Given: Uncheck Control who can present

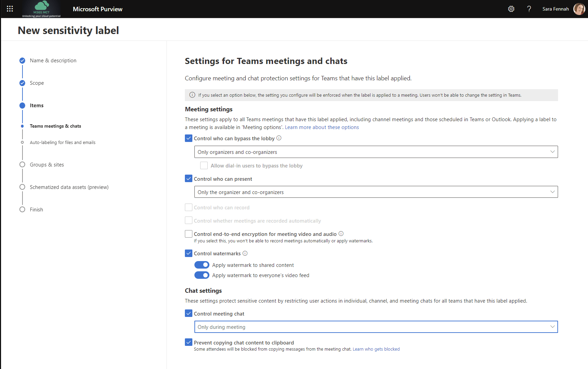Looking at the screenshot, I should [x=189, y=179].
